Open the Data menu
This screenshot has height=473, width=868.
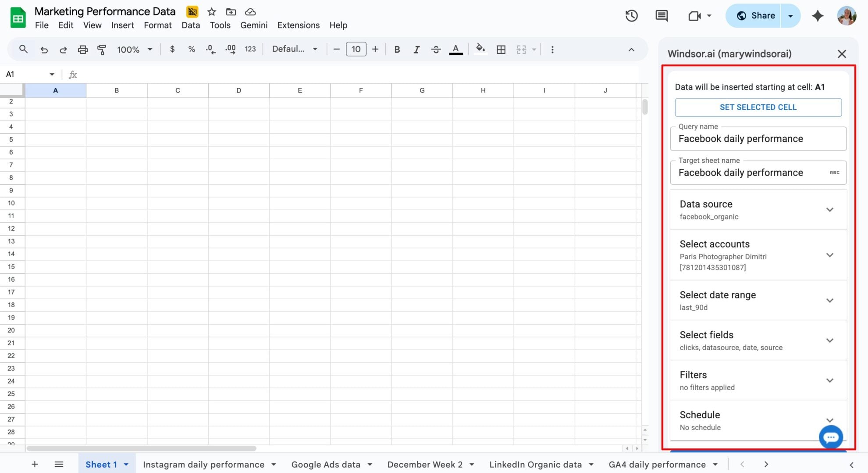pyautogui.click(x=191, y=25)
